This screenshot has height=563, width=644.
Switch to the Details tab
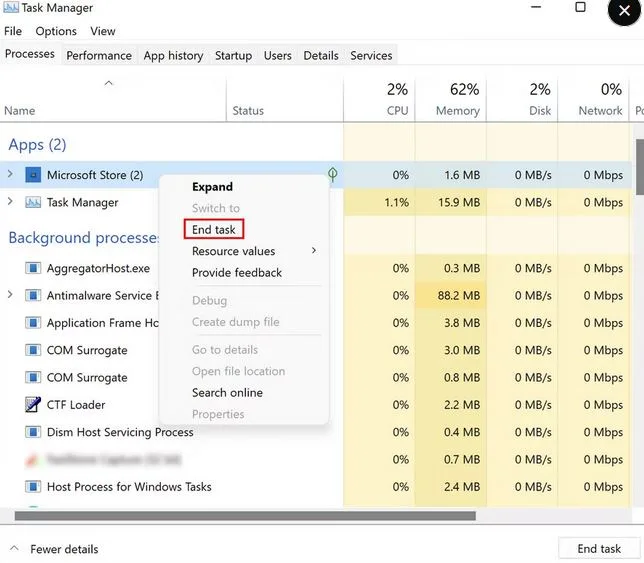pyautogui.click(x=321, y=55)
